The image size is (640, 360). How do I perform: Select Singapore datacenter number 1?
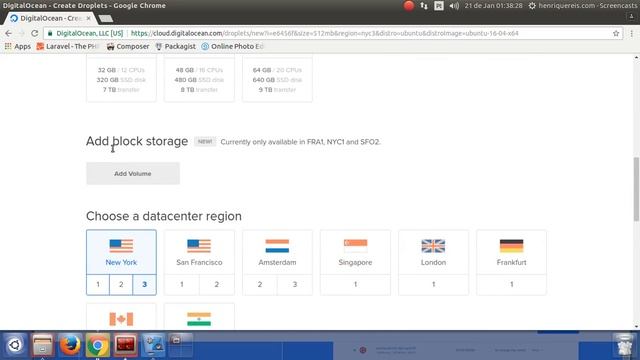[355, 284]
